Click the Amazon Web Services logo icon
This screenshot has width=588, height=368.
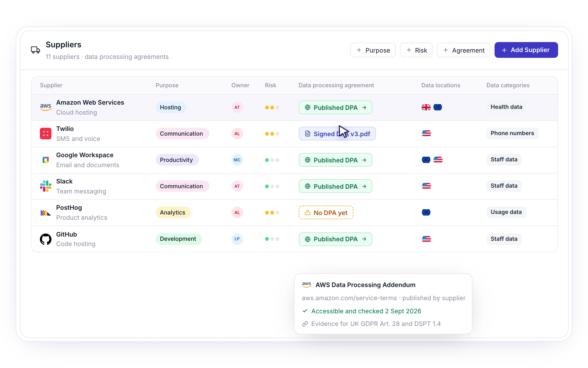pyautogui.click(x=46, y=107)
